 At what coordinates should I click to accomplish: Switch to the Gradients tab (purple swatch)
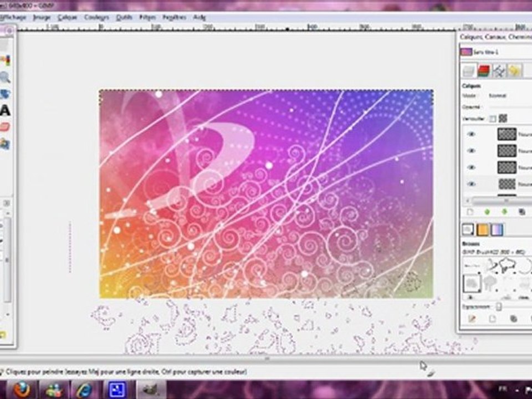[x=497, y=229]
